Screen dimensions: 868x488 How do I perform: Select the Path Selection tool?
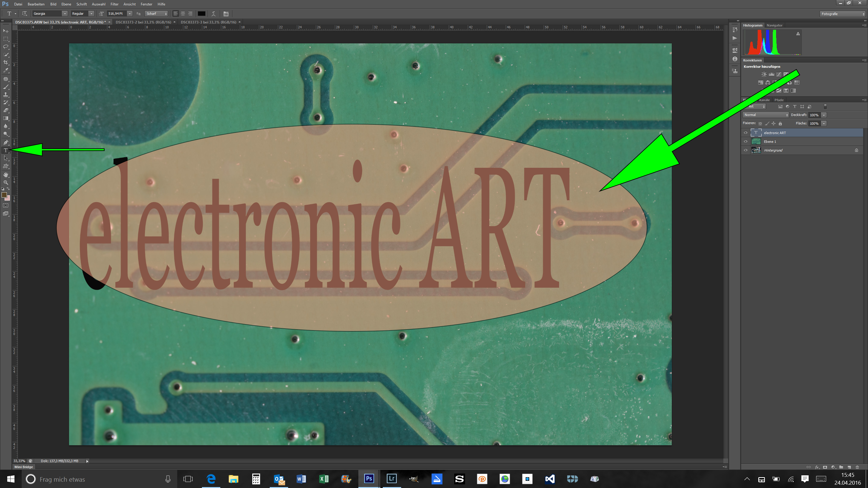[x=6, y=158]
